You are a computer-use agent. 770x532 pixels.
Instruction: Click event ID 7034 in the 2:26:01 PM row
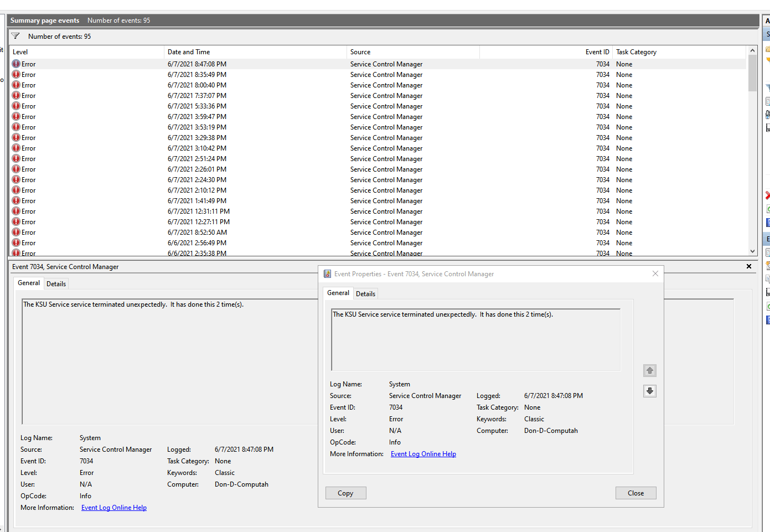pos(603,169)
